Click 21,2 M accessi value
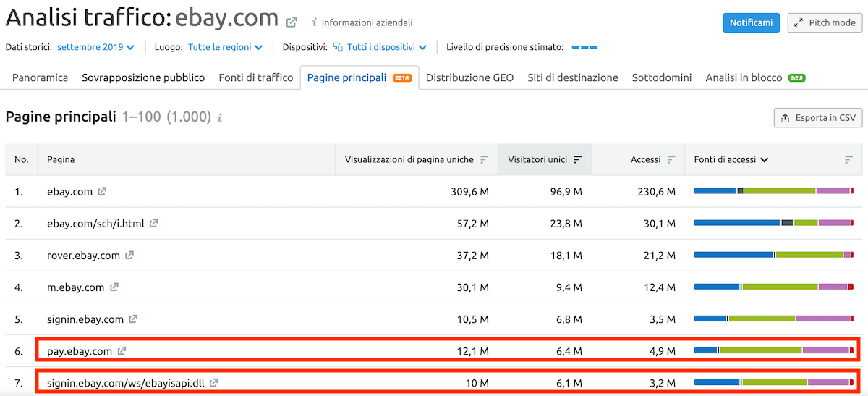 pos(658,256)
